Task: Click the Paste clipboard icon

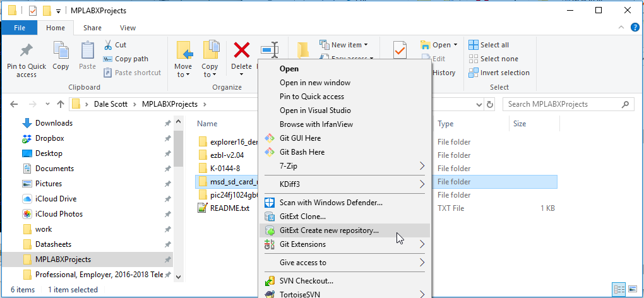Action: coord(88,50)
